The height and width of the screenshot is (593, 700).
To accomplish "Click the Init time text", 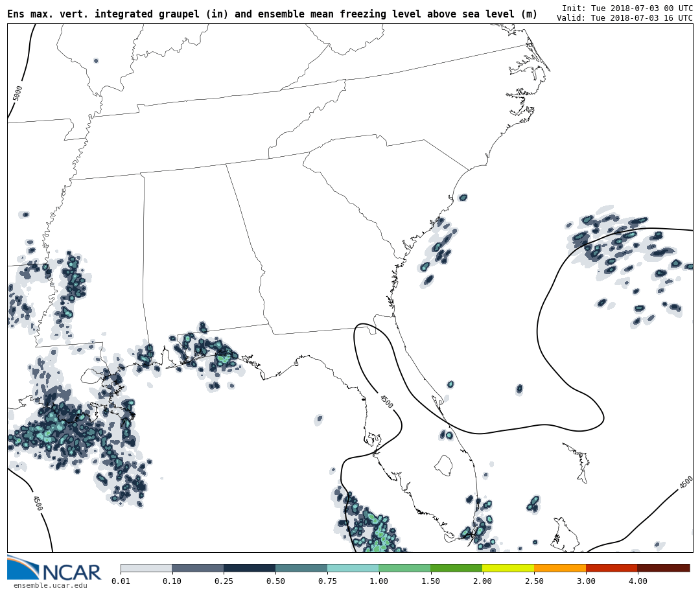I will pyautogui.click(x=627, y=8).
